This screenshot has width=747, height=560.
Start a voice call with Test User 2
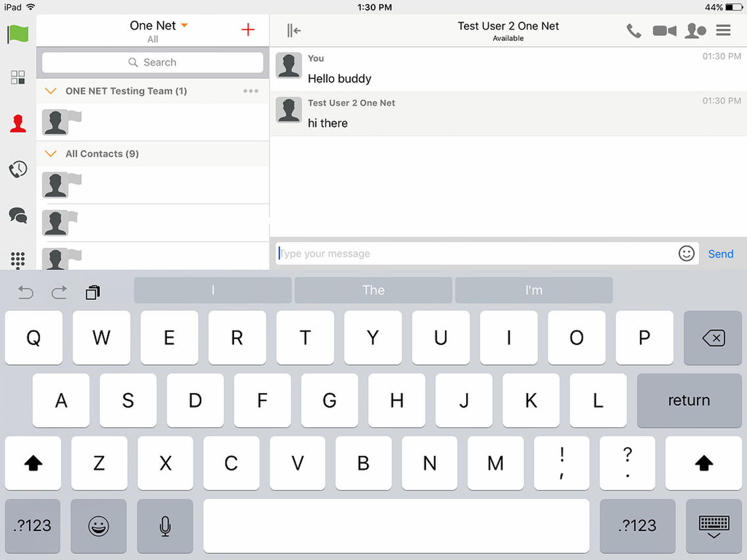click(633, 30)
